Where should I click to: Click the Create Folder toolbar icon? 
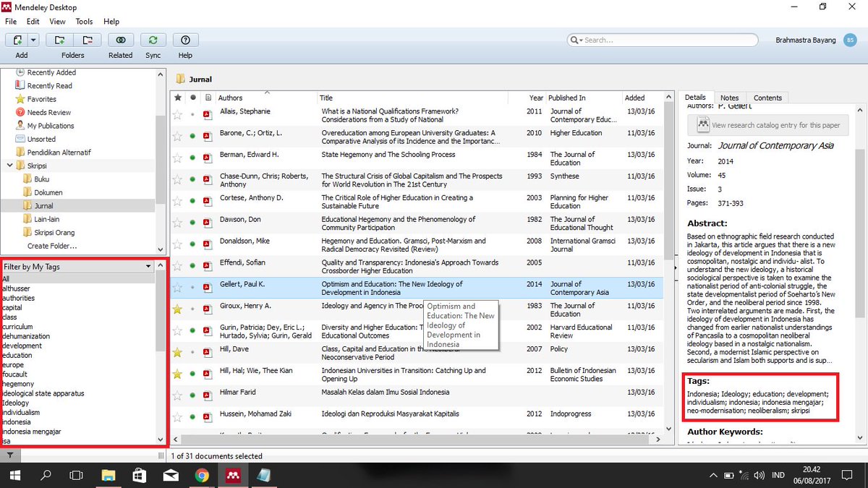tap(59, 40)
